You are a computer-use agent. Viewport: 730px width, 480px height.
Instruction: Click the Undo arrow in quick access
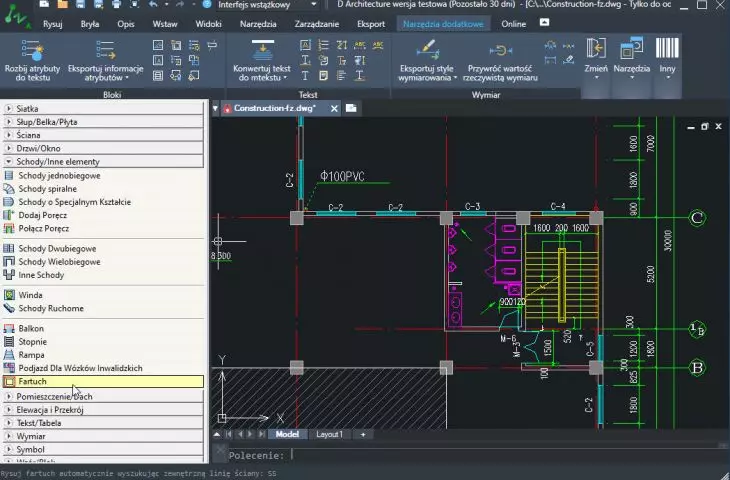pos(153,4)
